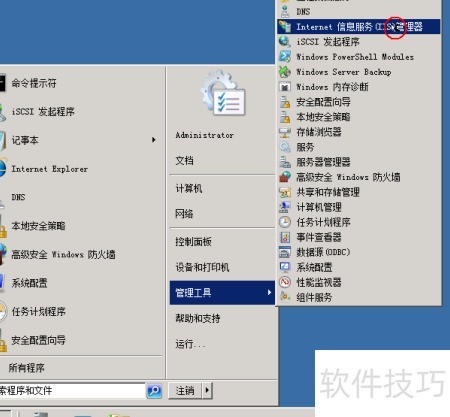The width and height of the screenshot is (450, 417).
Task: Click the Administrator user picture
Action: click(223, 94)
